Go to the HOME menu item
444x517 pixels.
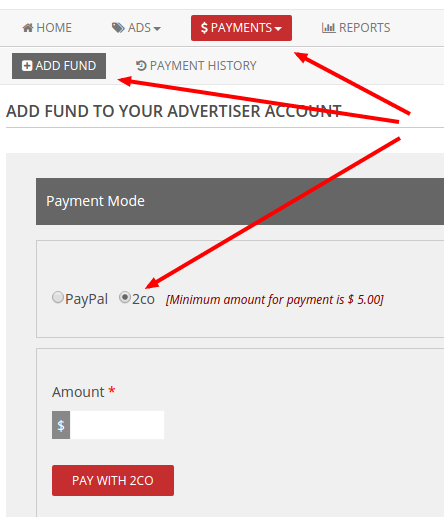pyautogui.click(x=47, y=28)
